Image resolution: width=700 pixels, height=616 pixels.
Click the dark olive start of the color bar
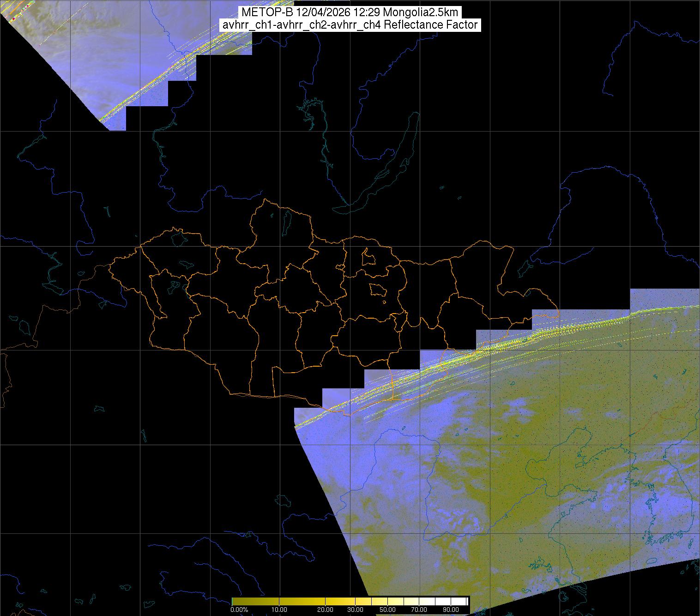tap(235, 601)
